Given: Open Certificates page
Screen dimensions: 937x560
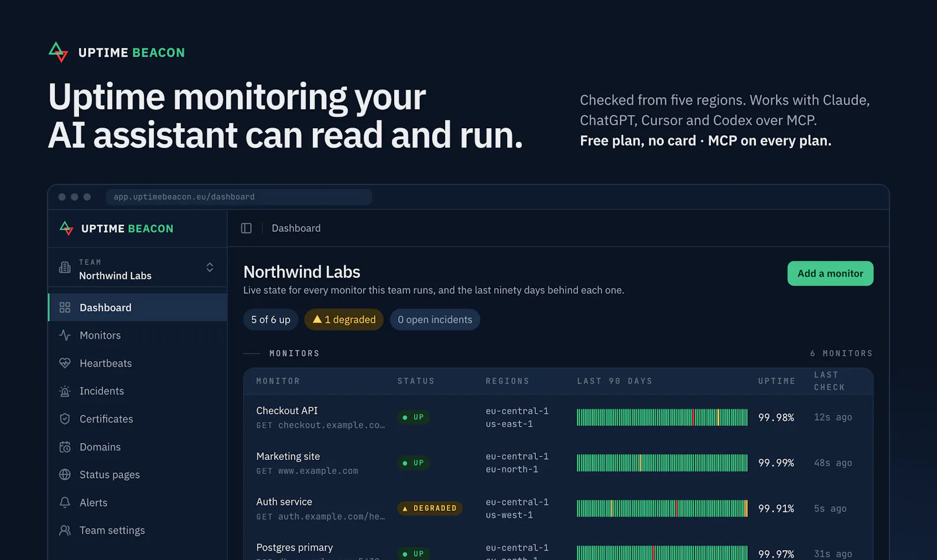Looking at the screenshot, I should tap(138, 419).
